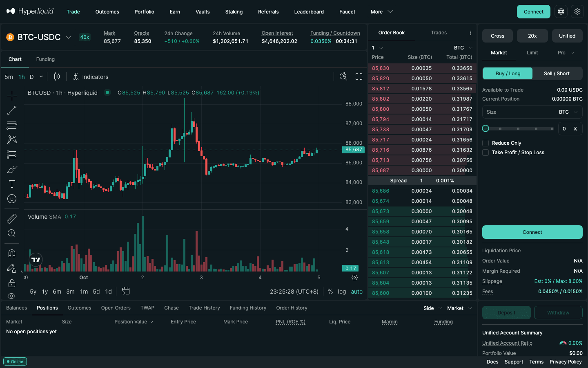Enter fullscreen chart mode
Image resolution: width=588 pixels, height=368 pixels.
[359, 76]
